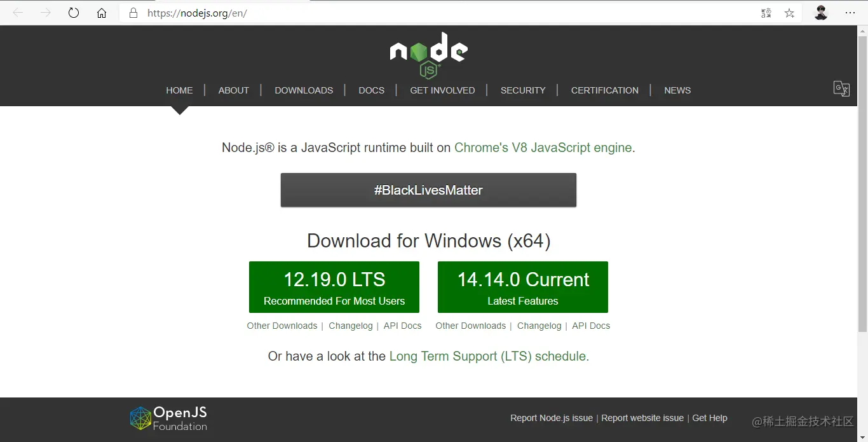Go to browser home page icon
The width and height of the screenshot is (868, 442).
pos(102,13)
